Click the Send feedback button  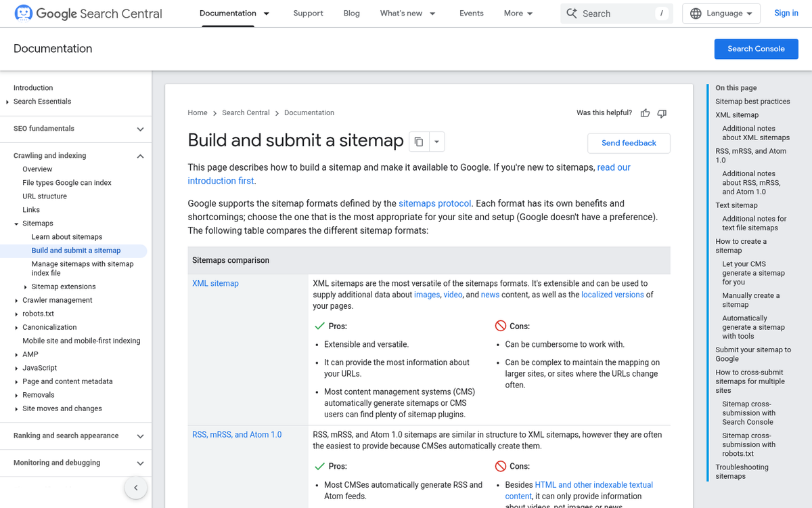pos(628,143)
